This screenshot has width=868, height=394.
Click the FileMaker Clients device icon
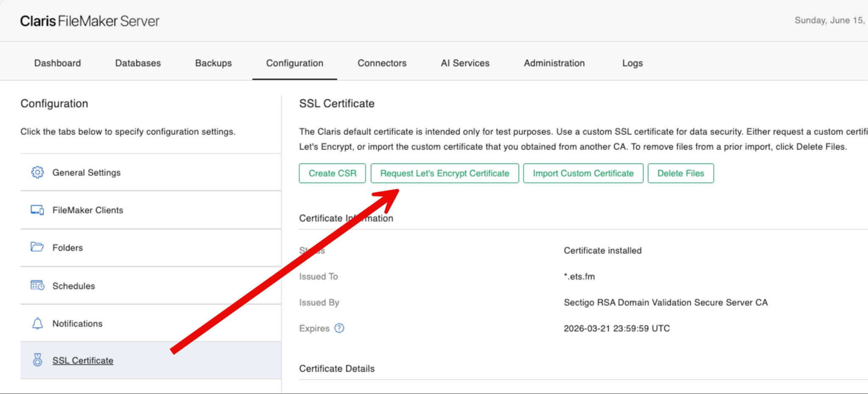pyautogui.click(x=37, y=209)
